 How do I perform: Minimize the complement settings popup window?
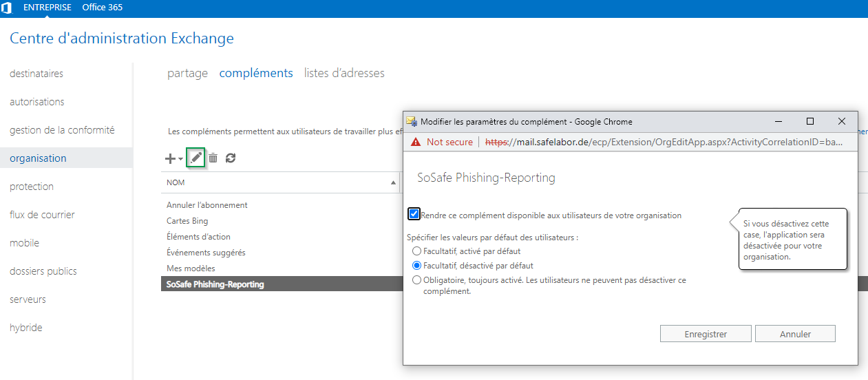(779, 121)
